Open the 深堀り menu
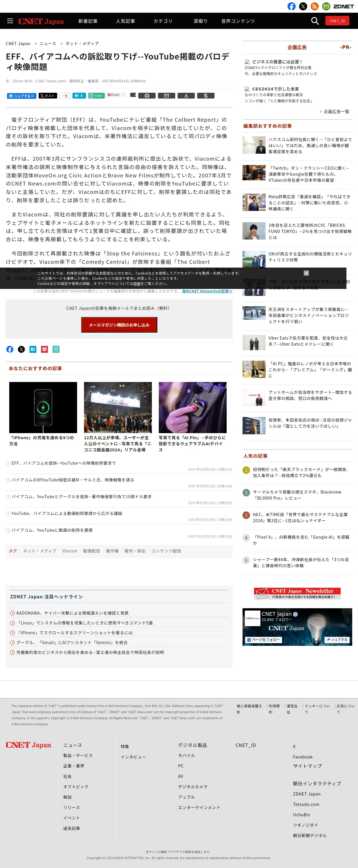 tap(200, 21)
